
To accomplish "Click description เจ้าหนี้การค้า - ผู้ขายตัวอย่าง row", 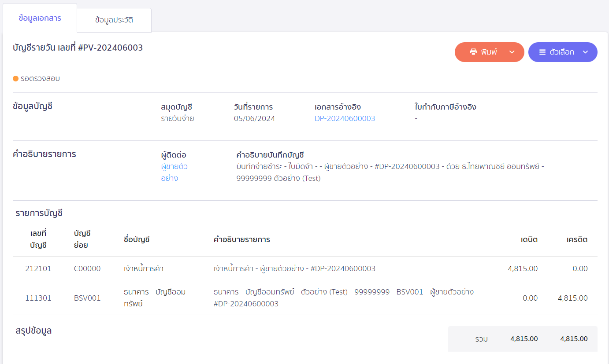I will (294, 268).
